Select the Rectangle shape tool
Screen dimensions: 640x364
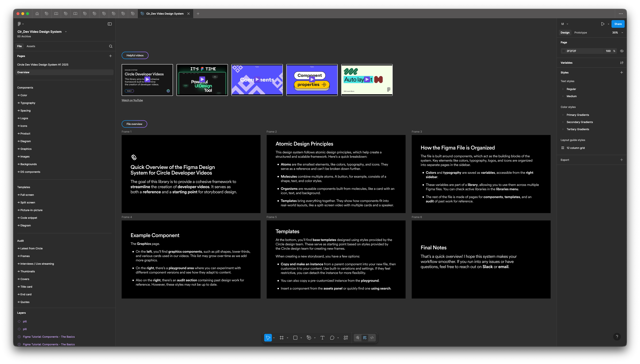(x=295, y=338)
